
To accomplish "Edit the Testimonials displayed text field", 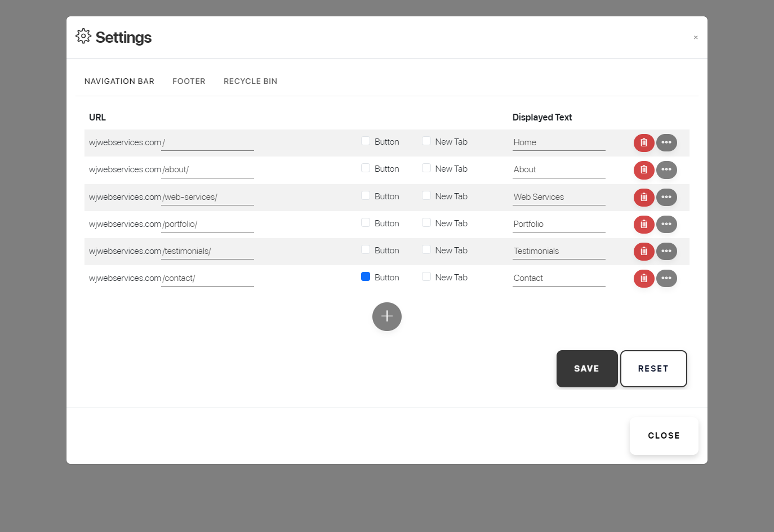I will coord(559,251).
